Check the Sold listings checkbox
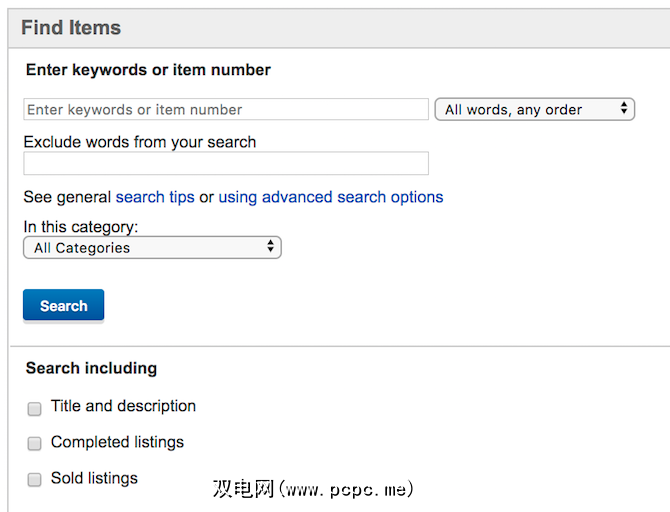670x512 pixels. click(x=34, y=479)
